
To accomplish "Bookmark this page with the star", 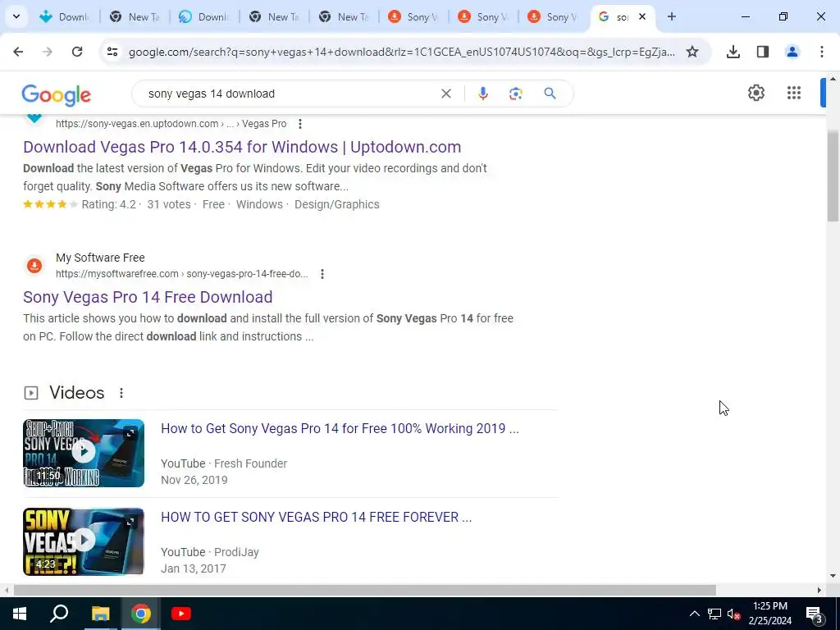I will pos(692,52).
